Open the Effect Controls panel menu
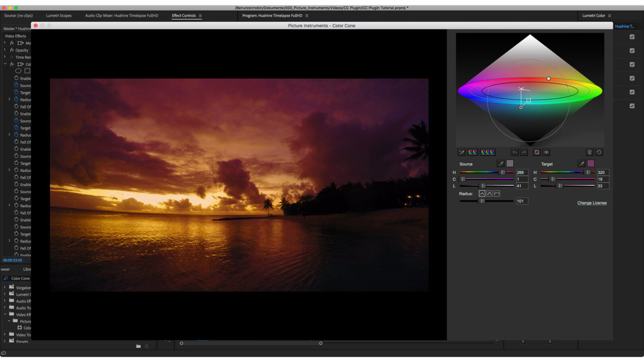 click(x=200, y=16)
